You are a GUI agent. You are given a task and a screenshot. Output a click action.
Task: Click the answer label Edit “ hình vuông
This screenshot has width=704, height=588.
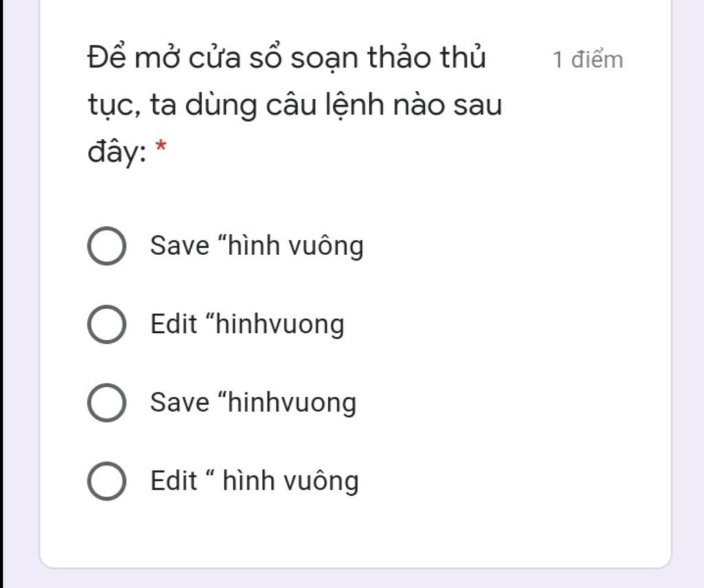[254, 481]
